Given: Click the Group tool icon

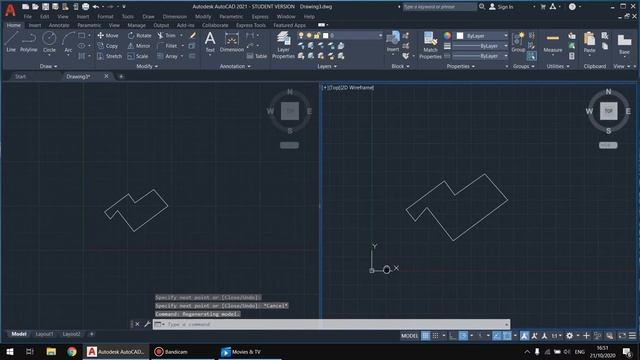Looking at the screenshot, I should [x=518, y=42].
